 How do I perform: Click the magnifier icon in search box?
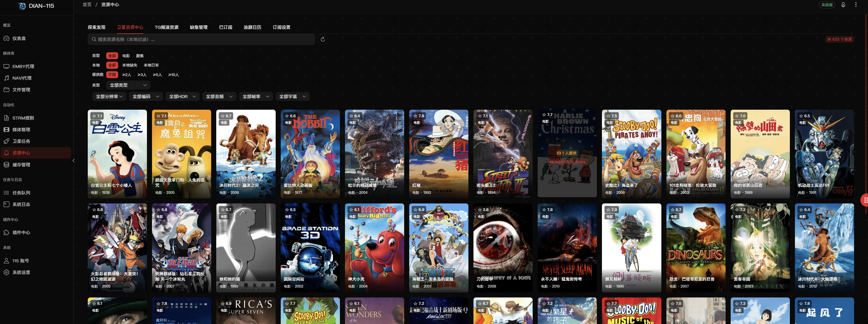[x=94, y=39]
